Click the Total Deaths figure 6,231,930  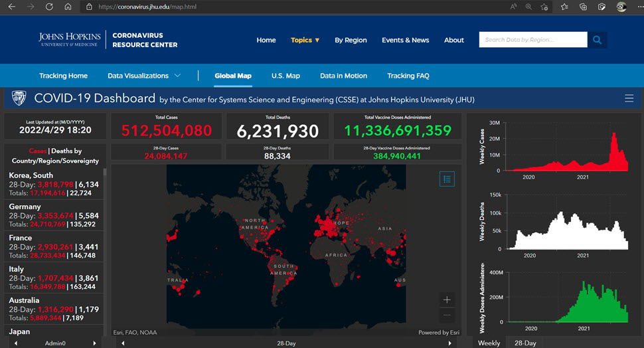pyautogui.click(x=278, y=131)
